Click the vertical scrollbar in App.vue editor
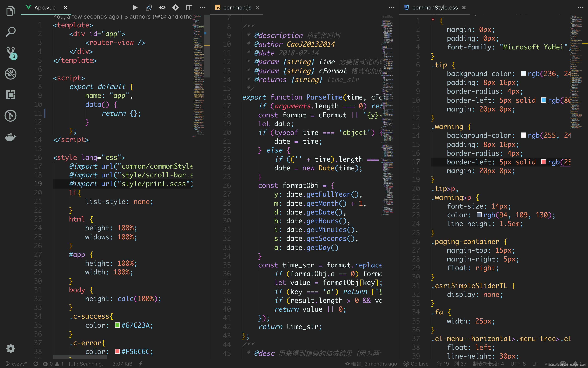 point(207,46)
